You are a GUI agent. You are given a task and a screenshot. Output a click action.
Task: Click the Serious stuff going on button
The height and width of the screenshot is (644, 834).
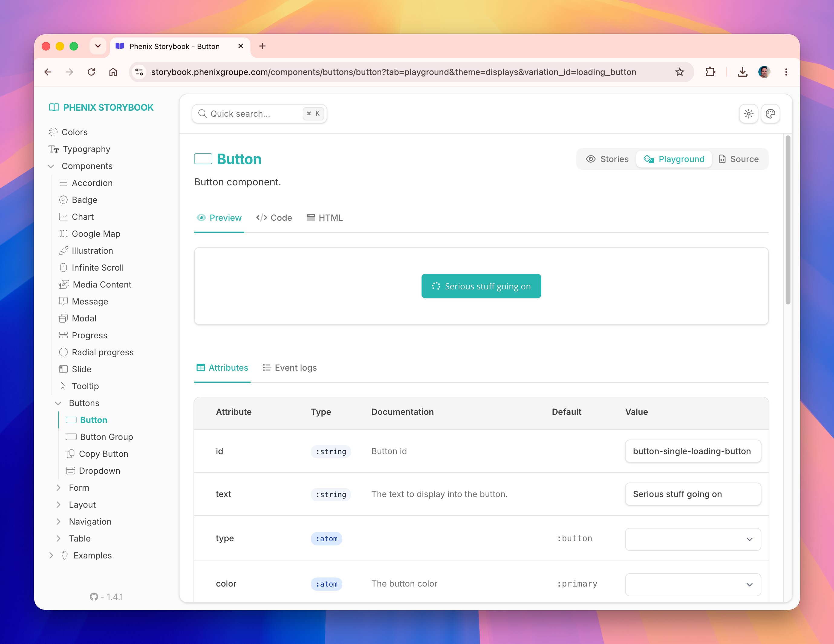click(481, 286)
